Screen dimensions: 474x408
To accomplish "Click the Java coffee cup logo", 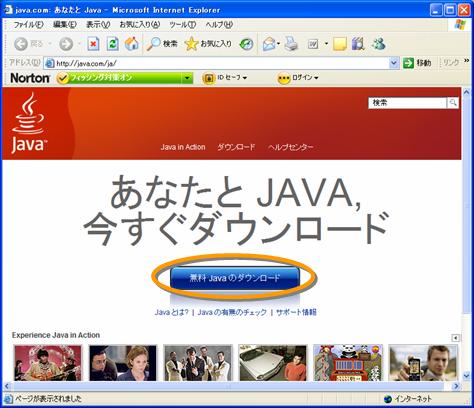I will pos(29,123).
